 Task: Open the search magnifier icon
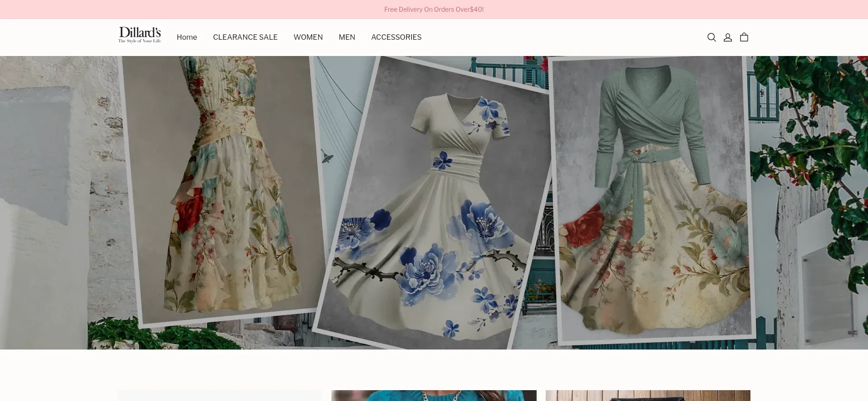[712, 37]
